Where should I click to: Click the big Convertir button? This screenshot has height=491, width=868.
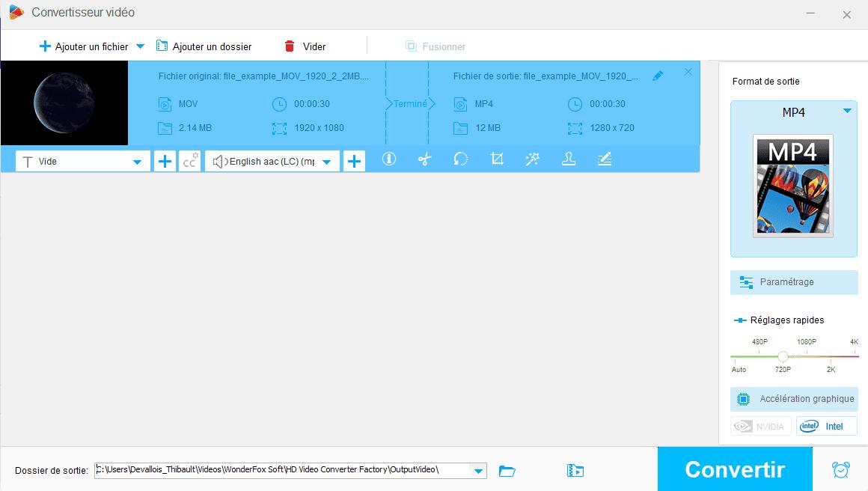pos(735,469)
